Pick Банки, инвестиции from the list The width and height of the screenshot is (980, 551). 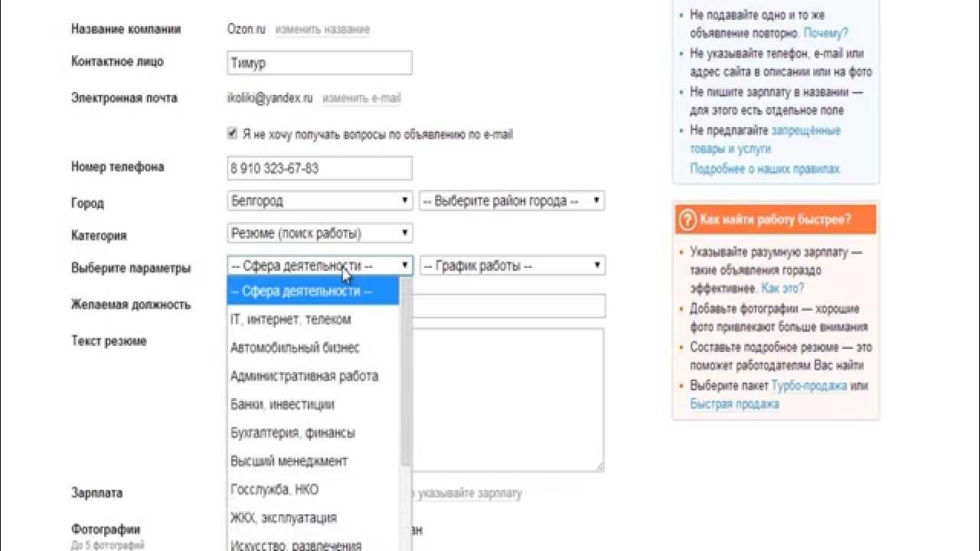[283, 404]
